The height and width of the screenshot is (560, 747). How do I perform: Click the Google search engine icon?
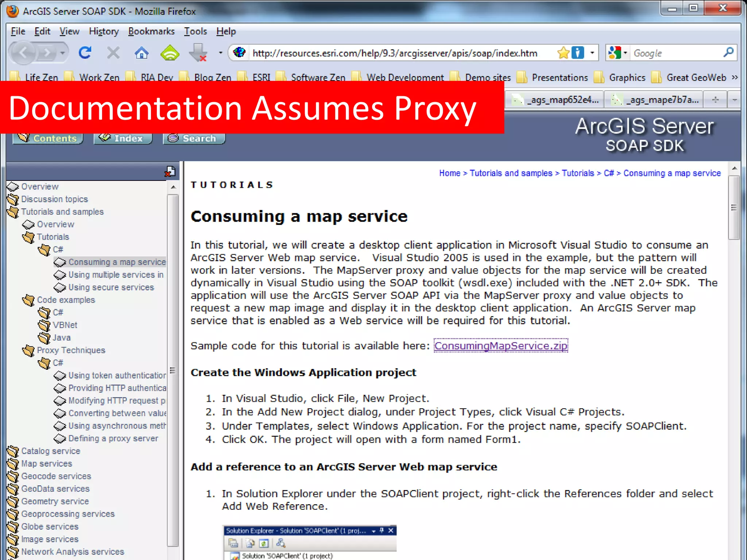point(615,53)
